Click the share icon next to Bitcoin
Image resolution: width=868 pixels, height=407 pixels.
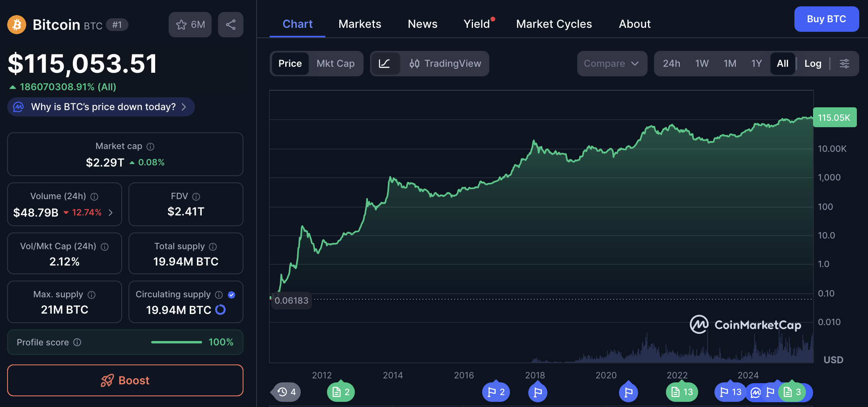pos(231,25)
